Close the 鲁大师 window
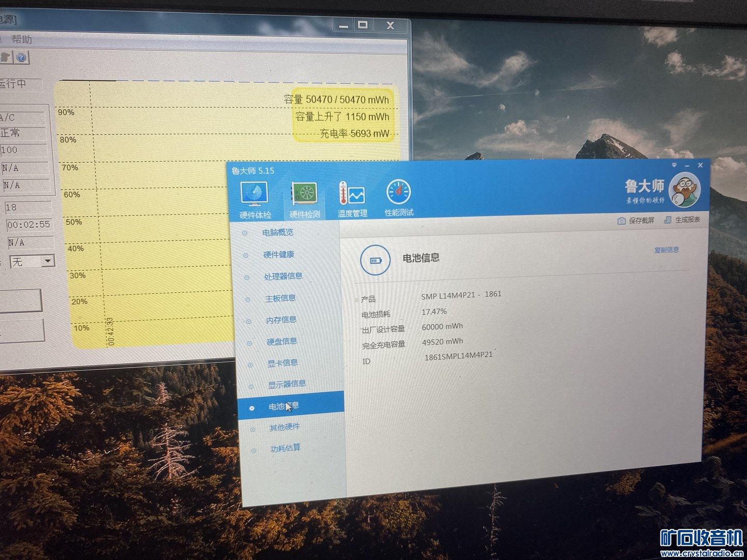 tap(700, 165)
